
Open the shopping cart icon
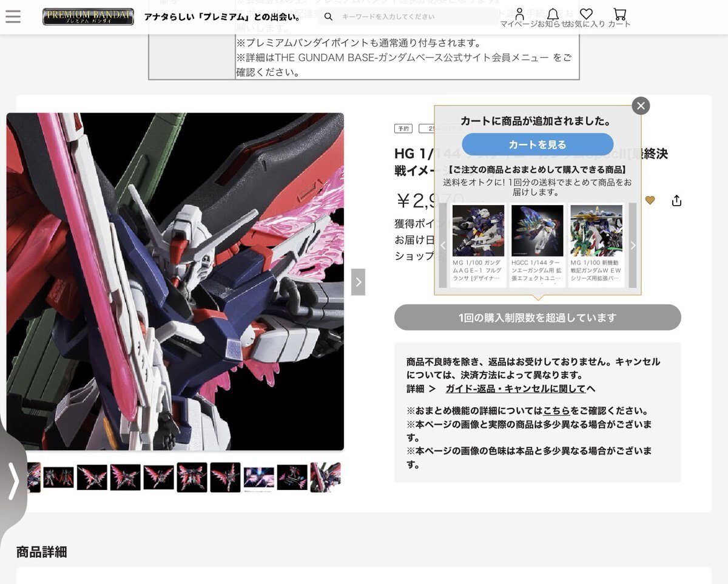click(619, 15)
